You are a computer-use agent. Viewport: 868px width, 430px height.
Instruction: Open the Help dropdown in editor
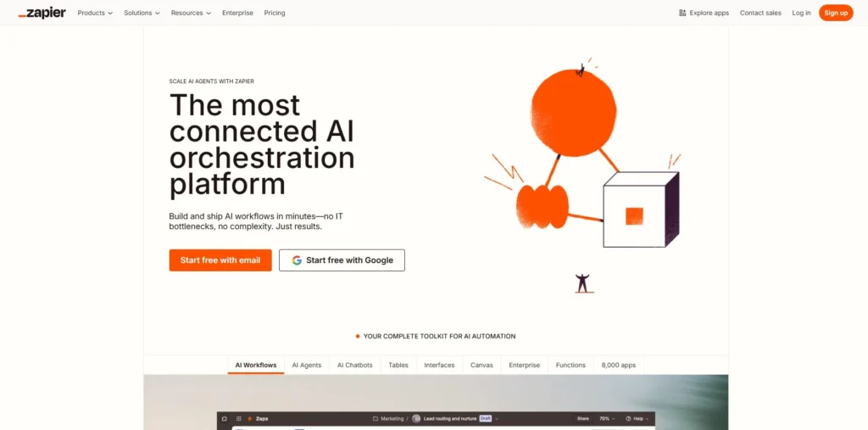(637, 419)
